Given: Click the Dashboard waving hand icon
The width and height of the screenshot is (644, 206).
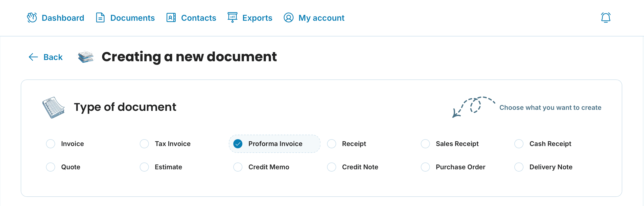Looking at the screenshot, I should click(32, 18).
